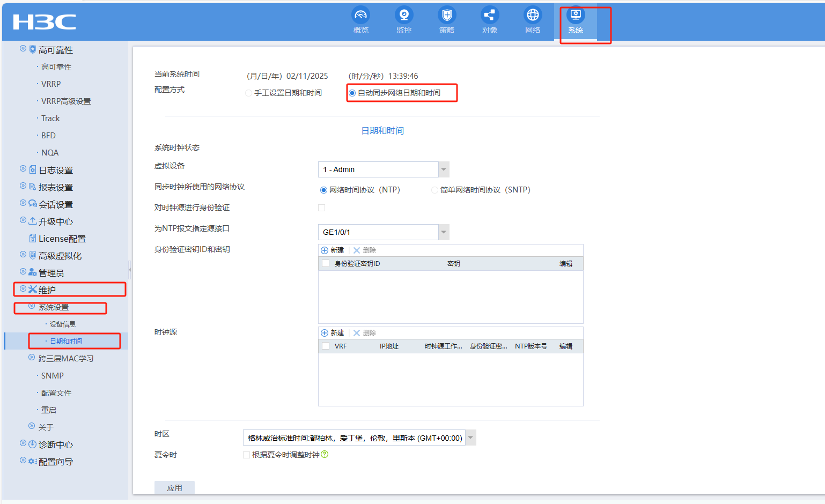Expand the 跨三层MAC学习 node
The width and height of the screenshot is (825, 504).
coord(32,357)
